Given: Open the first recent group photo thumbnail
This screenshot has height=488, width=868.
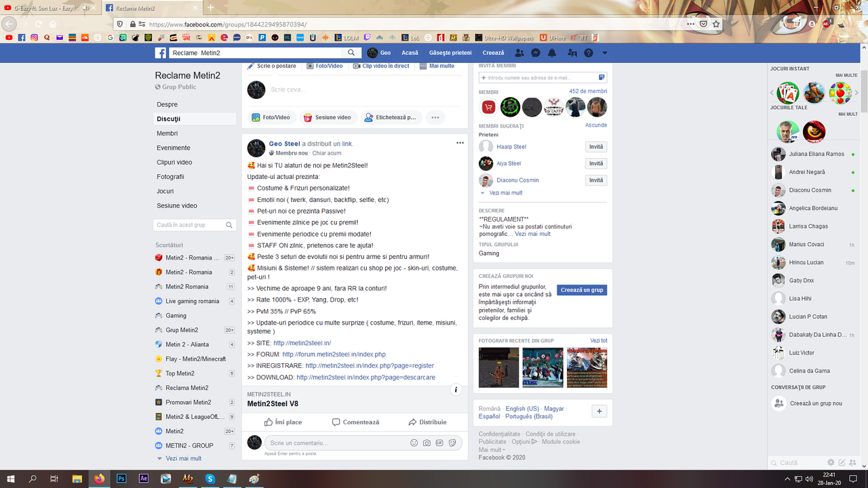Looking at the screenshot, I should coord(498,367).
